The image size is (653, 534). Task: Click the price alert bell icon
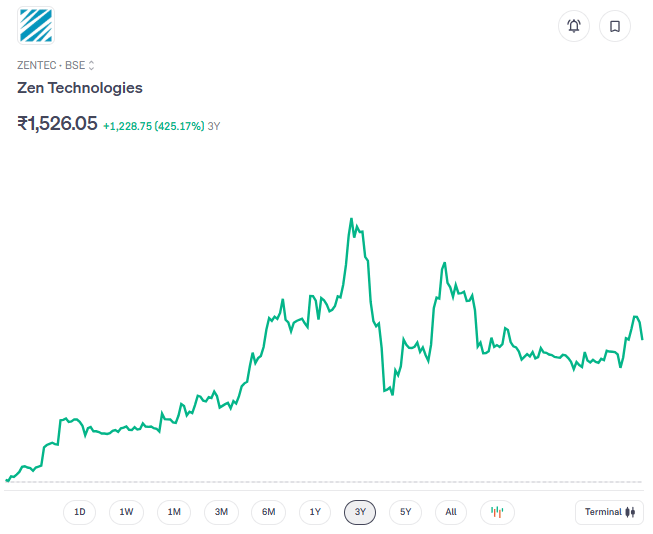(574, 26)
